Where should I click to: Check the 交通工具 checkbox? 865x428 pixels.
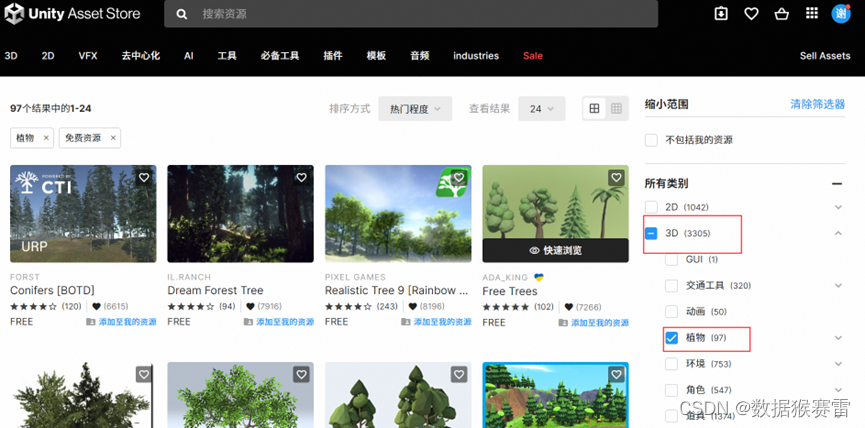pyautogui.click(x=671, y=286)
